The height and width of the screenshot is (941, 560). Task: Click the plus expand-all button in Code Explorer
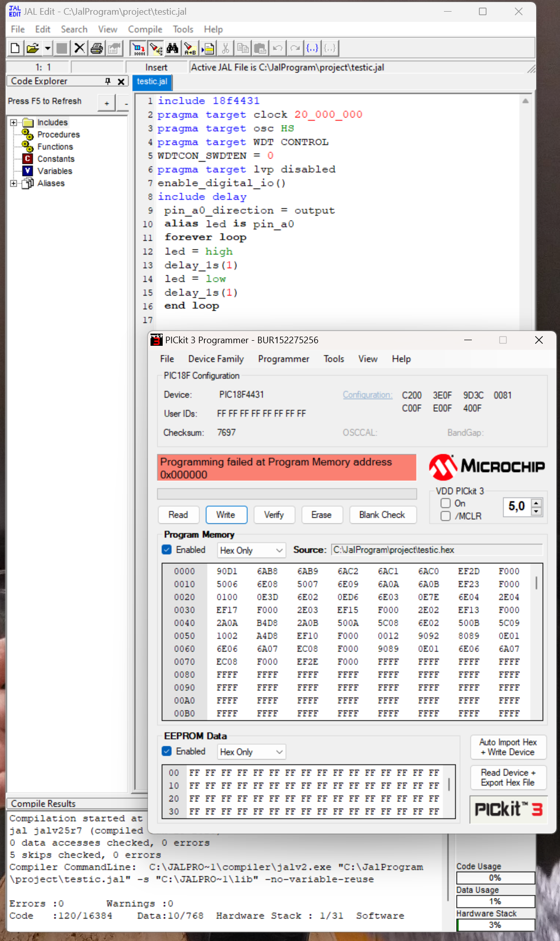pyautogui.click(x=106, y=103)
